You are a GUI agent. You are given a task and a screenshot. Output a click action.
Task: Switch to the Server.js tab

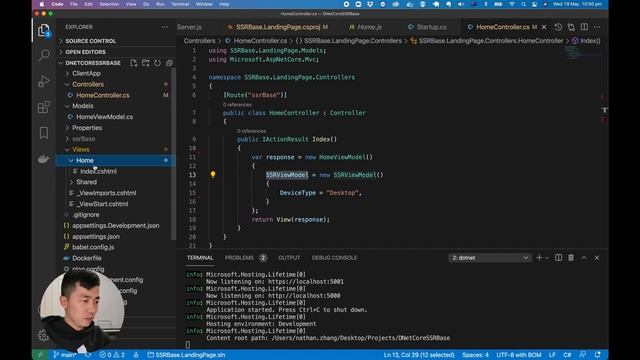tap(190, 27)
